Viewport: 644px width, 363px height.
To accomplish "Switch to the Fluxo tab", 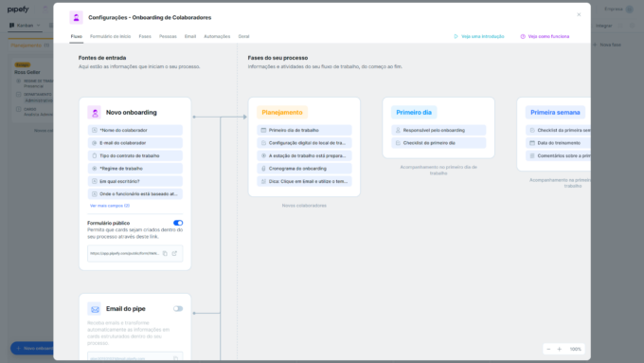I will tap(77, 37).
